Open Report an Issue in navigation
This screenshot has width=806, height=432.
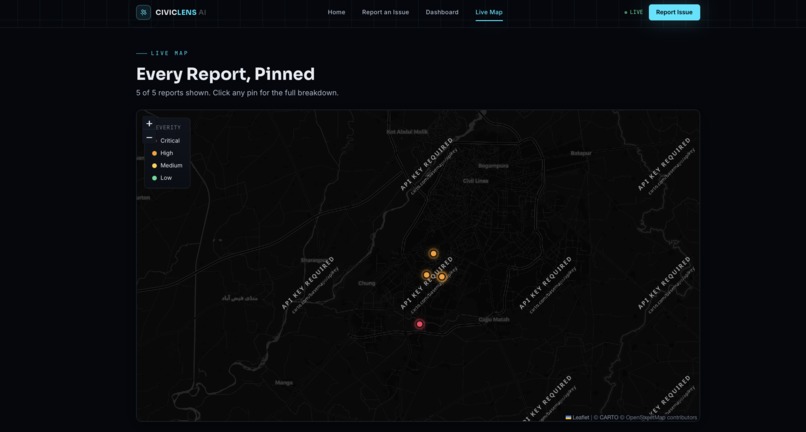click(x=386, y=12)
